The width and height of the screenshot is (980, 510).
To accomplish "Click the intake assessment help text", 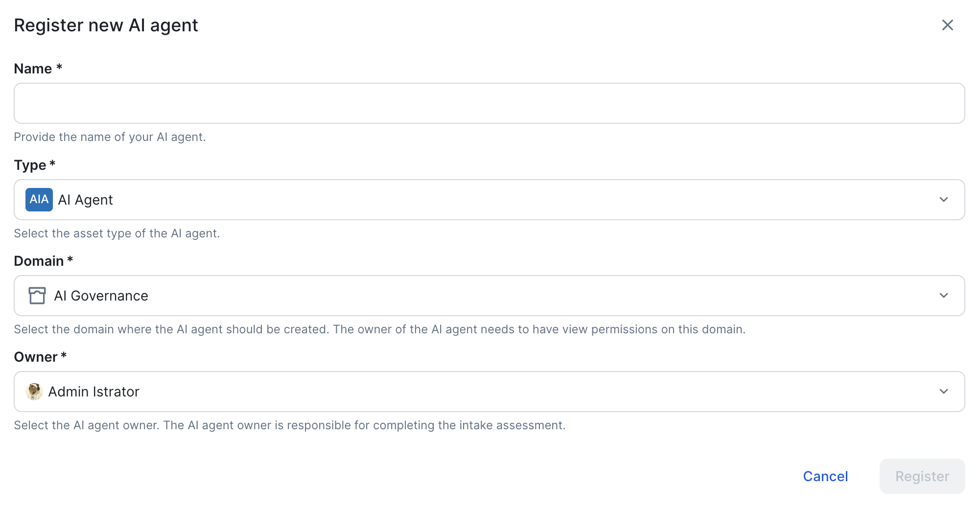I will click(x=290, y=425).
